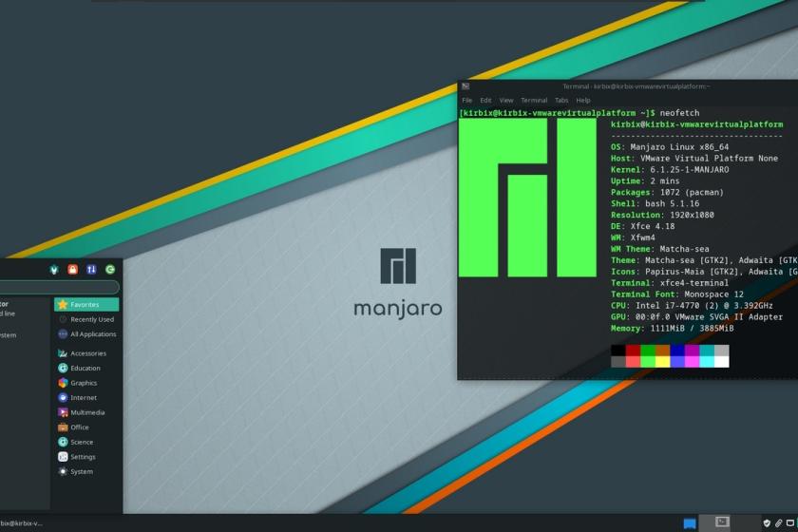Open the terminal Help menu
Viewport: 798px width, 532px height.
[583, 101]
